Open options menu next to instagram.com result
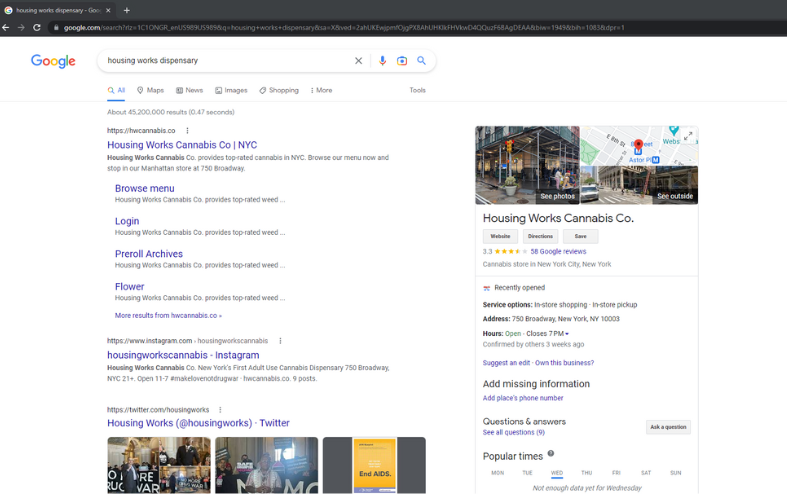The image size is (787, 494). point(280,341)
